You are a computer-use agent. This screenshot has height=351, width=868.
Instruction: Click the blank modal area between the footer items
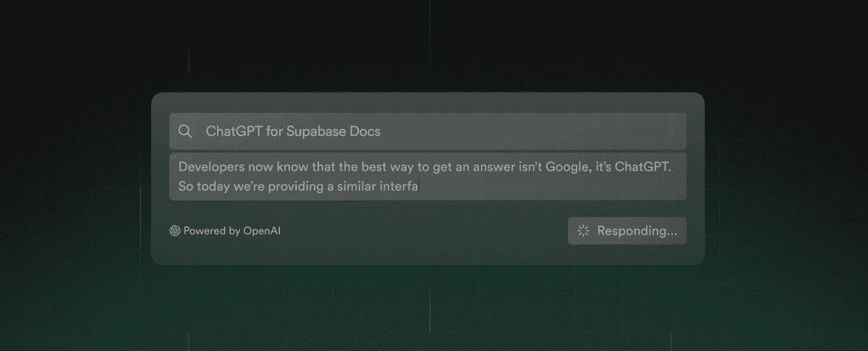pyautogui.click(x=424, y=231)
